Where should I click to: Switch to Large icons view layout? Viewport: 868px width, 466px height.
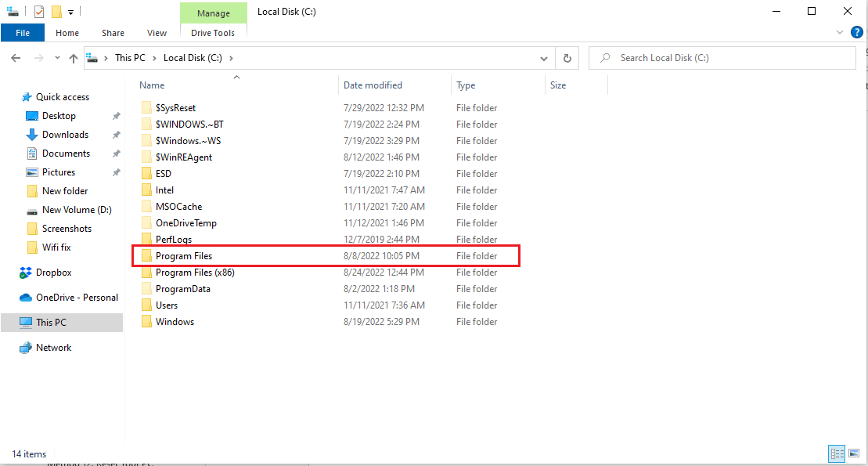[x=854, y=453]
